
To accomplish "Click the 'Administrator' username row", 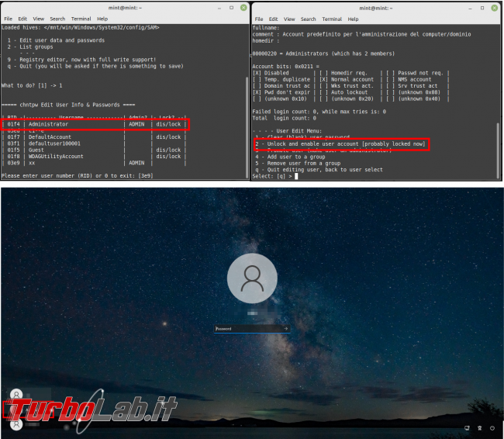I will [x=95, y=124].
